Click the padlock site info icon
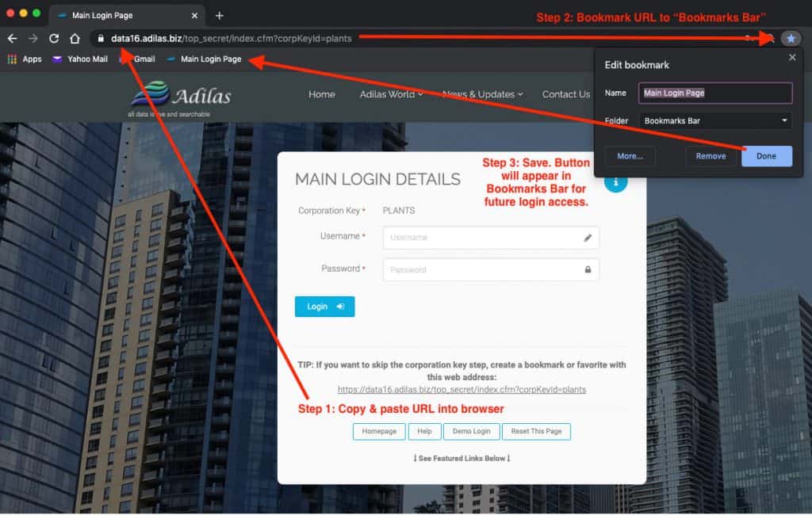This screenshot has height=515, width=812. pyautogui.click(x=101, y=38)
